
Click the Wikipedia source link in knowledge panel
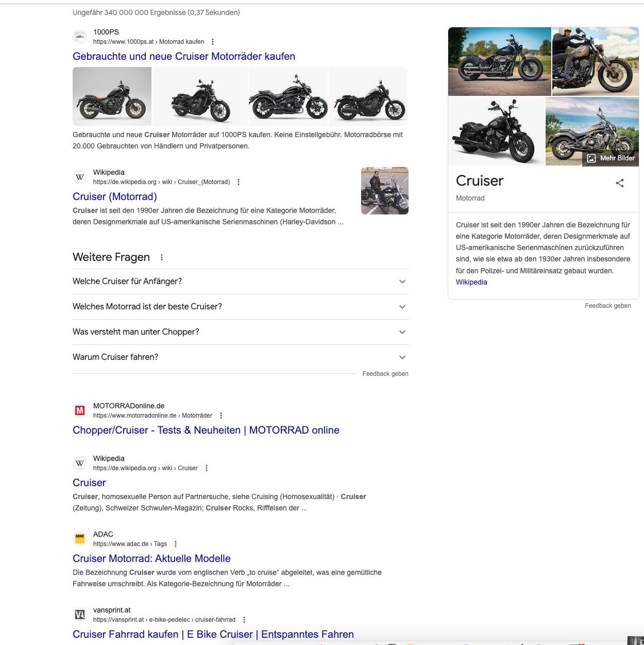click(x=471, y=282)
